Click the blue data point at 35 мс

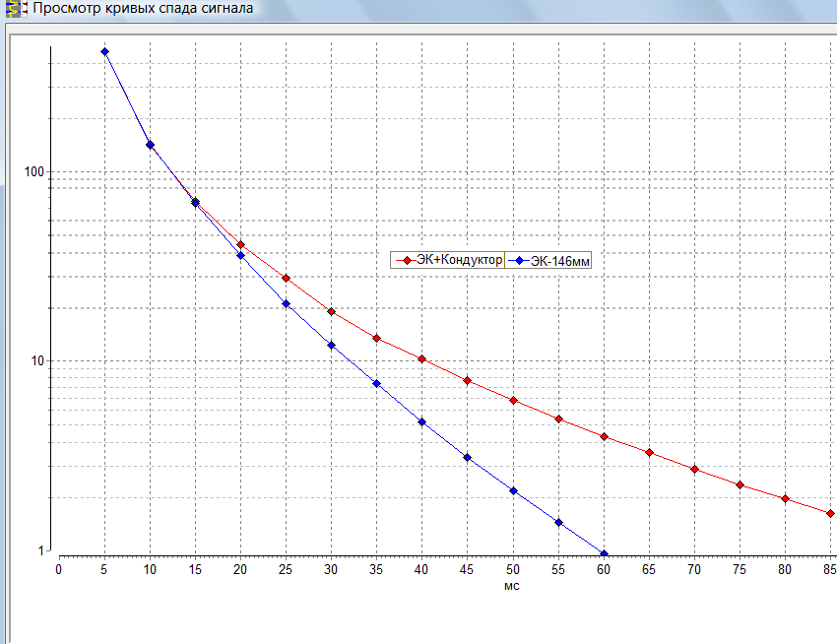coord(377,384)
